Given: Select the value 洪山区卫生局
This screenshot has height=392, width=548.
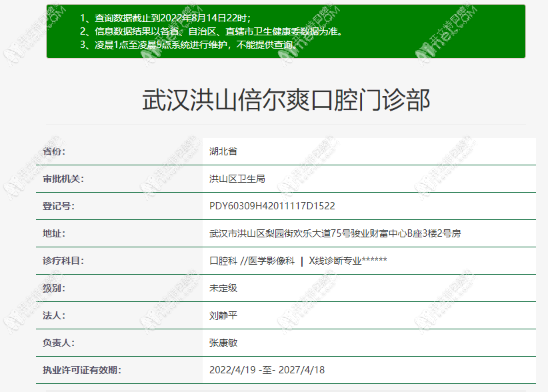Looking at the screenshot, I should pyautogui.click(x=237, y=179).
